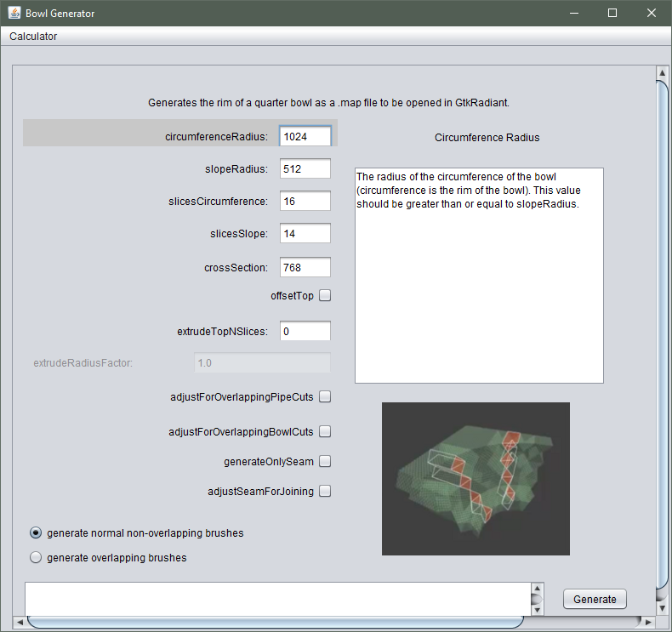Click the circumferenceRadius input field
Screen dimensions: 672x632
(x=305, y=136)
